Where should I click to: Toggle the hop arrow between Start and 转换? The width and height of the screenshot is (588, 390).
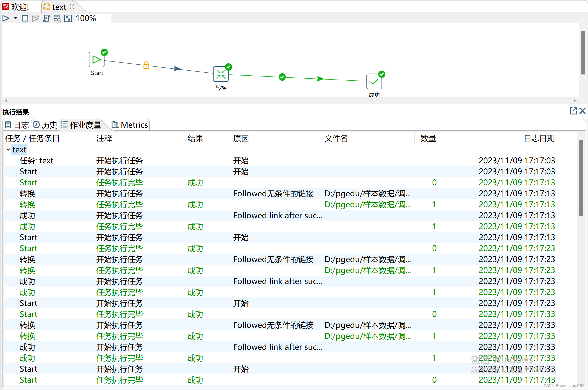[x=177, y=69]
